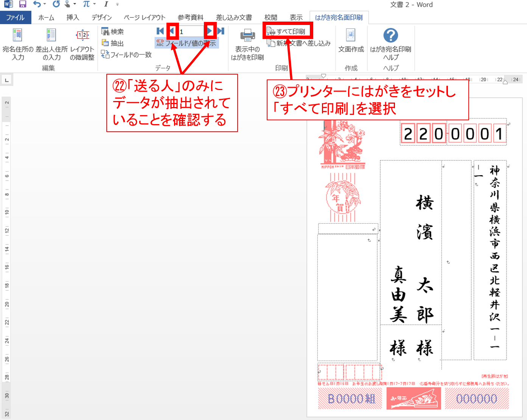Click the sender postal code boxes at bottom
The width and height of the screenshot is (527, 420).
click(350, 372)
